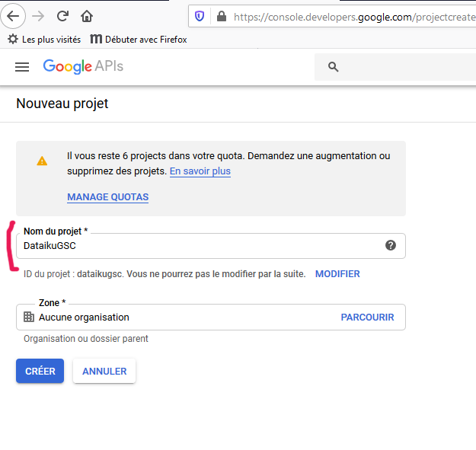The image size is (476, 450).
Task: Click MODIFIER to edit the project ID
Action: [337, 274]
